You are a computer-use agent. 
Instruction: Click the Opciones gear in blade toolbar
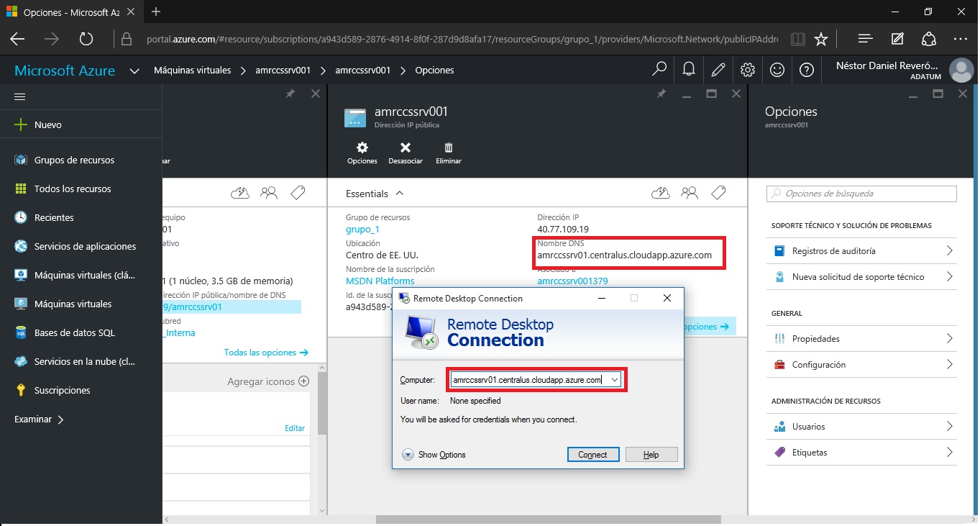point(362,148)
